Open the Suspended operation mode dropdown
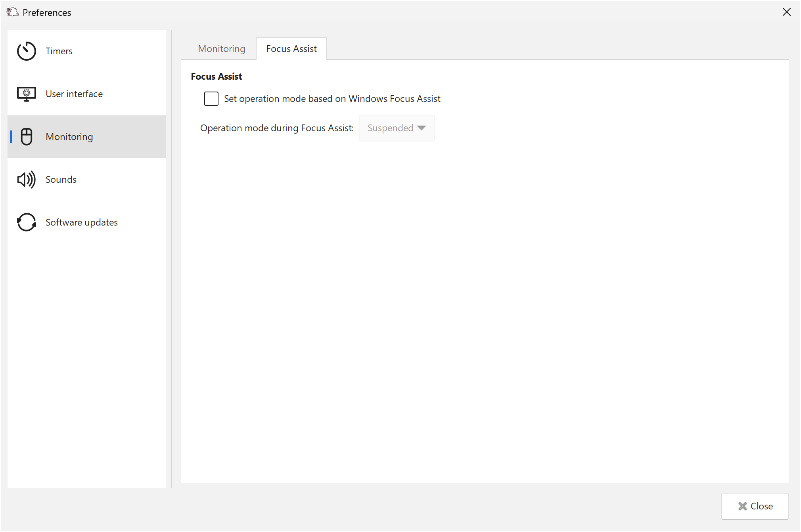 [x=397, y=128]
